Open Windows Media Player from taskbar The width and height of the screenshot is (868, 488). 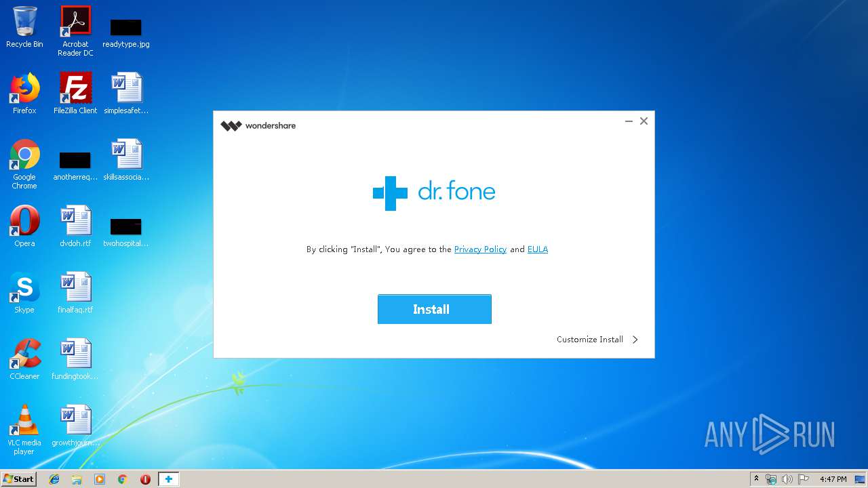(100, 479)
